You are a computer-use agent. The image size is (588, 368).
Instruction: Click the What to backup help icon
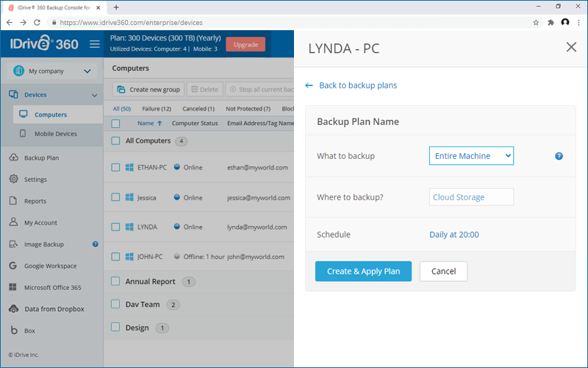pos(559,156)
